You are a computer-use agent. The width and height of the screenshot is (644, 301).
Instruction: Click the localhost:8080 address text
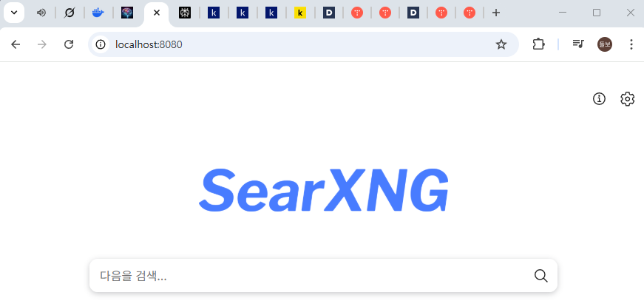pos(149,44)
